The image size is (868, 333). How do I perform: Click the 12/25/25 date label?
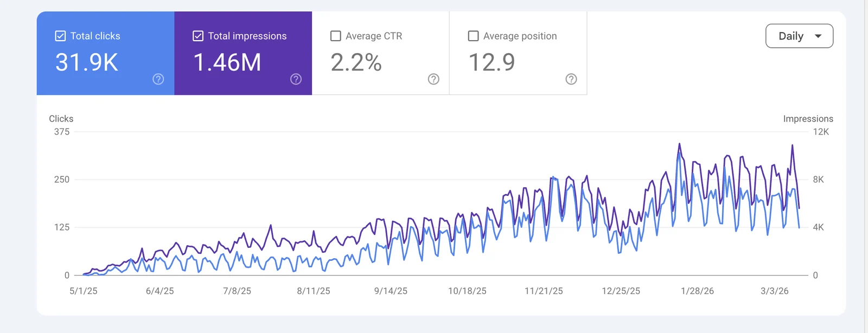click(621, 291)
